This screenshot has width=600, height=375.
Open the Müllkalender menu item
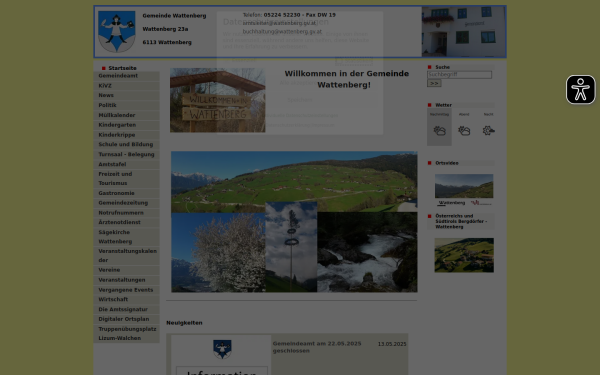tap(126, 115)
